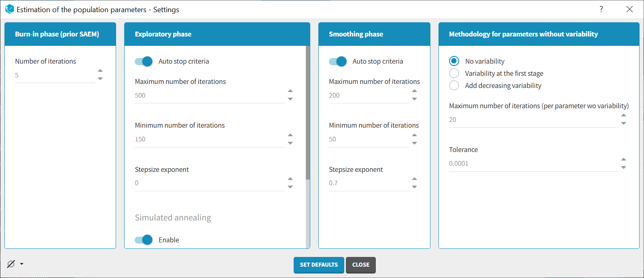The image size is (644, 278).
Task: Decrease Smoothing phase maximum number of iterations
Action: pyautogui.click(x=414, y=99)
